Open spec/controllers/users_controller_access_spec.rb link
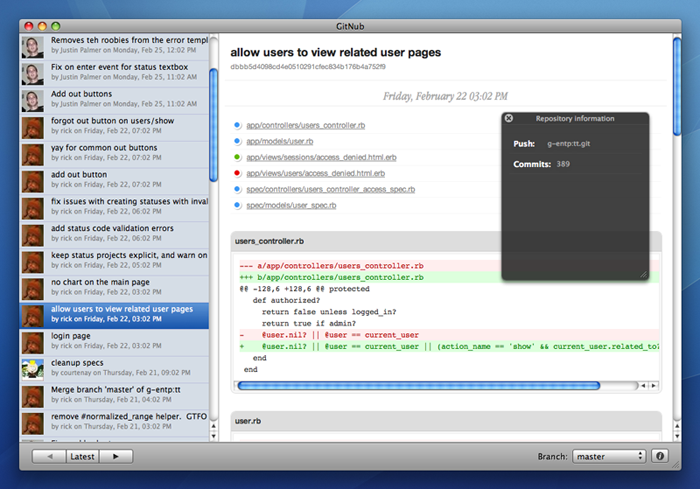 [x=331, y=189]
